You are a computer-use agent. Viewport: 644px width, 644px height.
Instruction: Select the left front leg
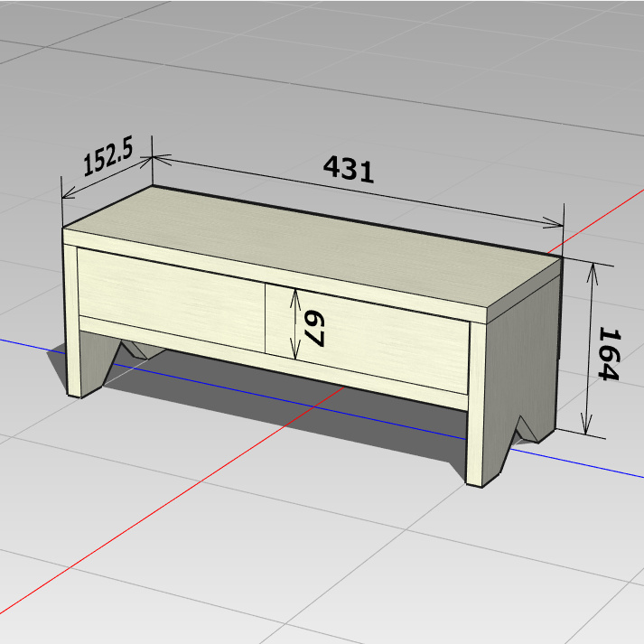pyautogui.click(x=86, y=361)
